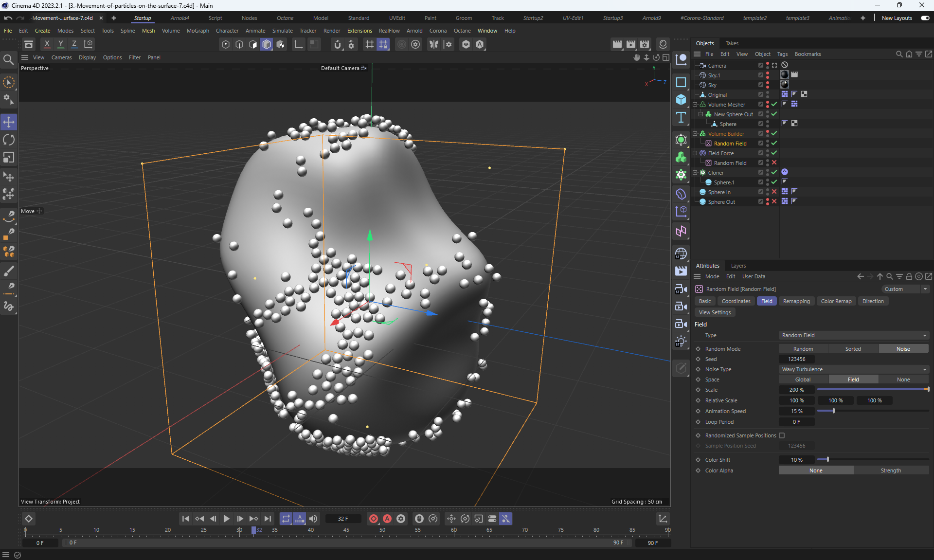This screenshot has height=560, width=934.
Task: Adjust the Animation Speed slider
Action: (833, 411)
